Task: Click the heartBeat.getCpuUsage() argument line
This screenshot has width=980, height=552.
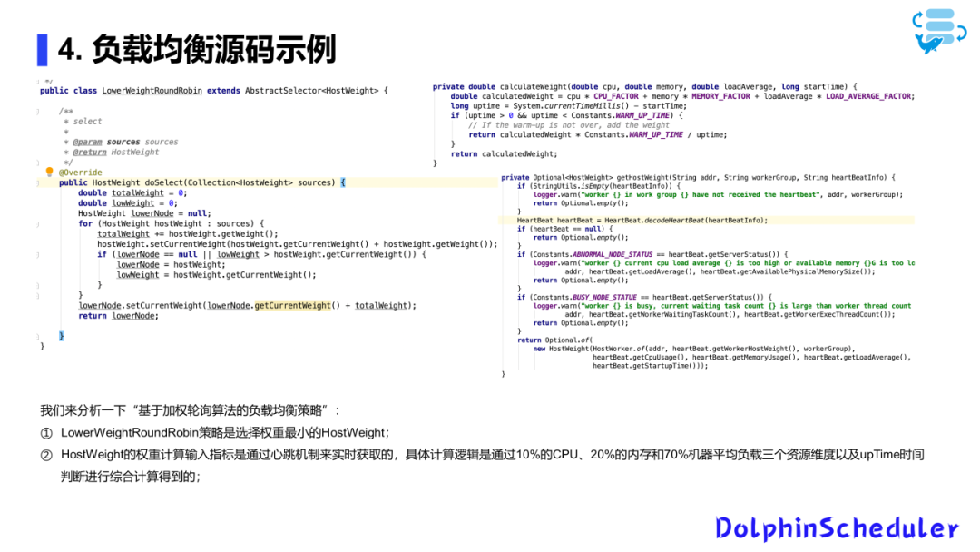Action: pos(752,358)
